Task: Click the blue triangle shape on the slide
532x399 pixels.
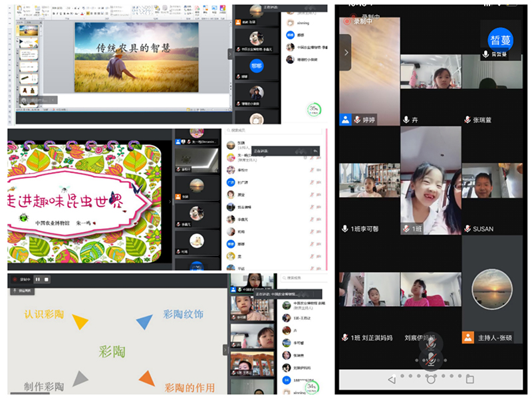Action: pyautogui.click(x=145, y=321)
